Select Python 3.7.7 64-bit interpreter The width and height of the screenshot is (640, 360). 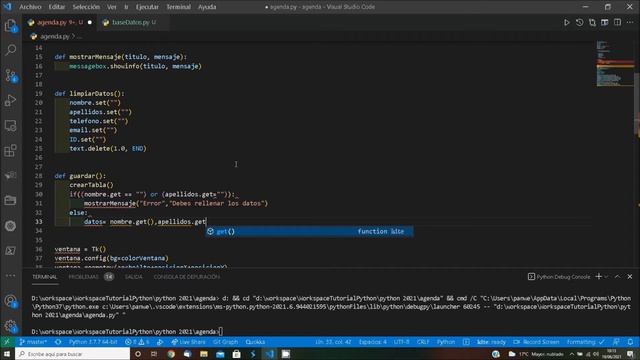[93, 342]
